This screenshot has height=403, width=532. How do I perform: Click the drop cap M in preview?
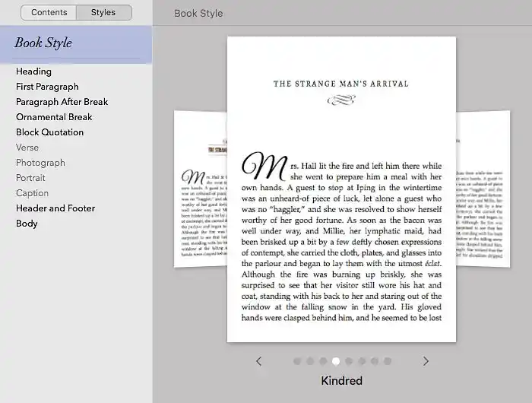click(264, 166)
